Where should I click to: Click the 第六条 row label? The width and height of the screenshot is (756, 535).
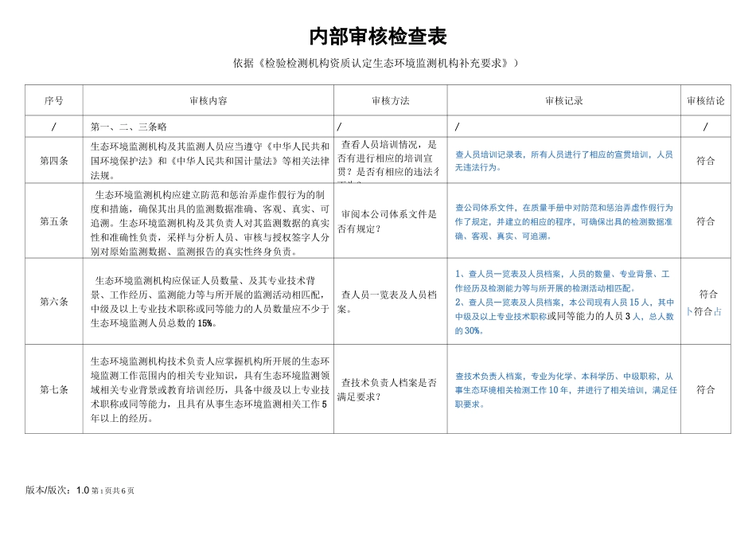pos(53,302)
